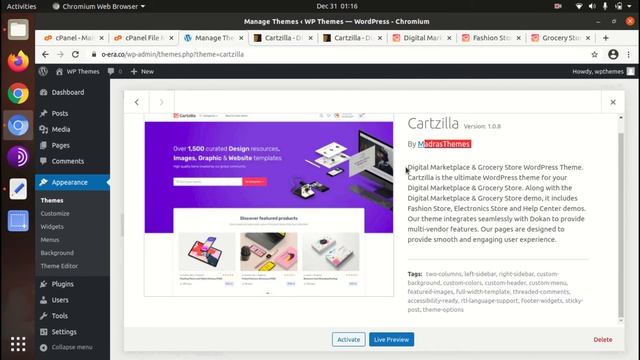Reload the current page
The image size is (640, 360).
click(76, 54)
